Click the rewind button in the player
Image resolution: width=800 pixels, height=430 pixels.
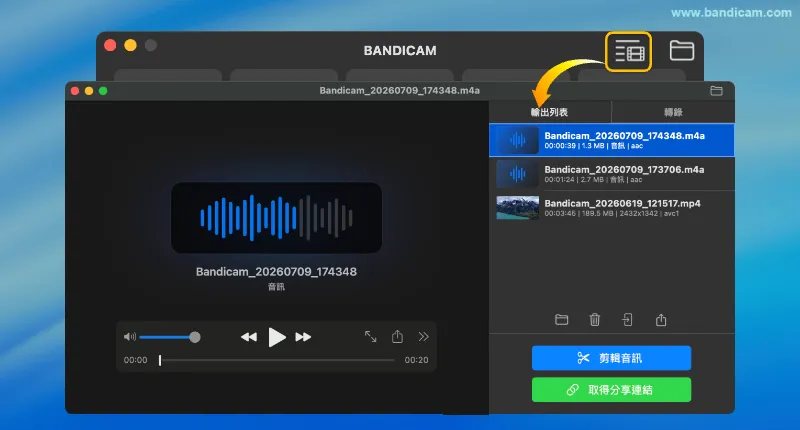coord(249,337)
